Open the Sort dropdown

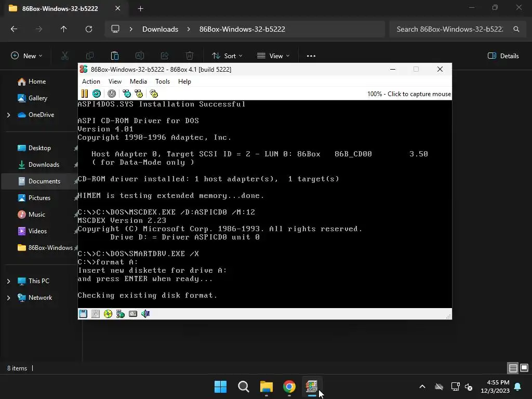(227, 56)
